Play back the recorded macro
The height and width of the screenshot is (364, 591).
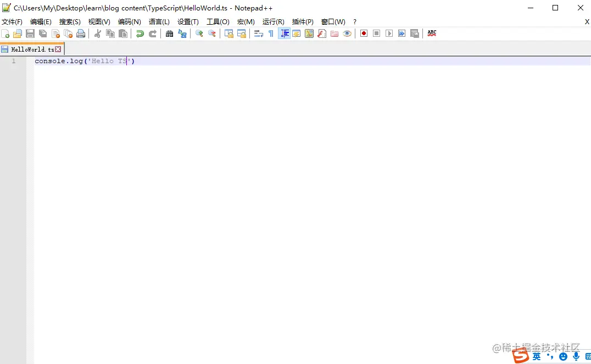click(389, 33)
